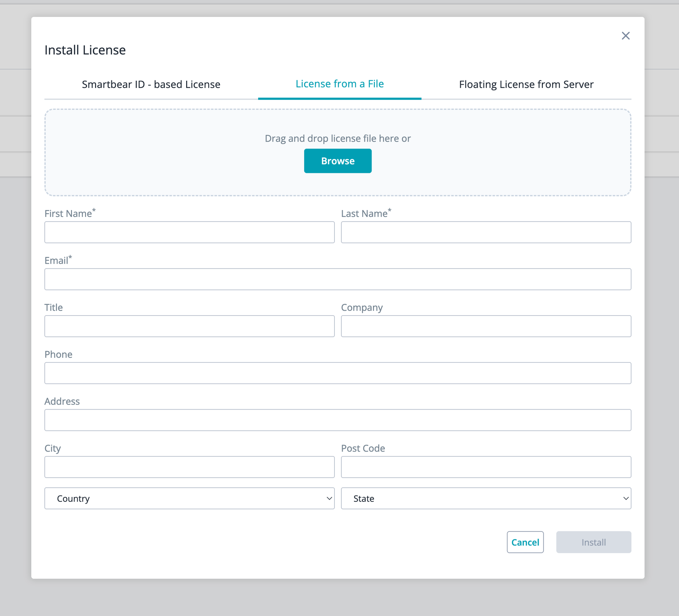Click the Post Code field

click(x=486, y=467)
